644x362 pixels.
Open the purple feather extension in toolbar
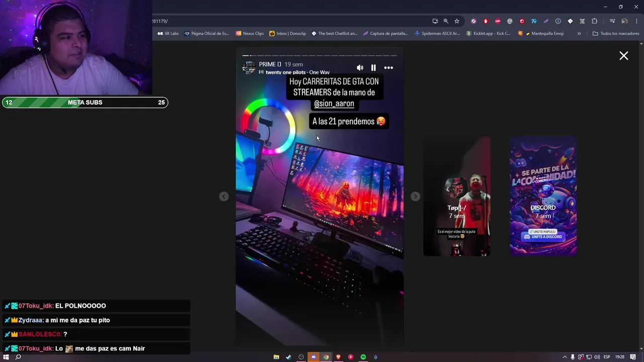click(x=546, y=21)
